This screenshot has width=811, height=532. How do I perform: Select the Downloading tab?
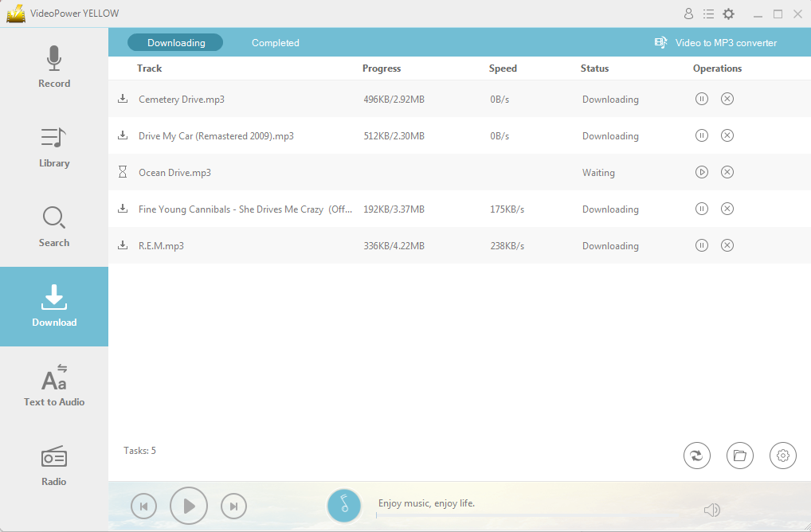[x=174, y=42]
